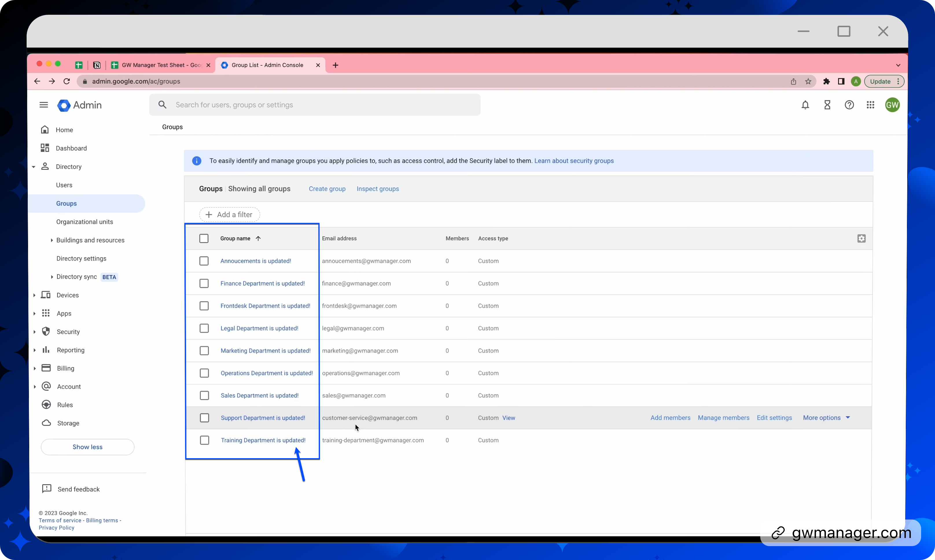Open browser extensions puzzle icon
Screen dimensions: 935x560
coord(827,81)
